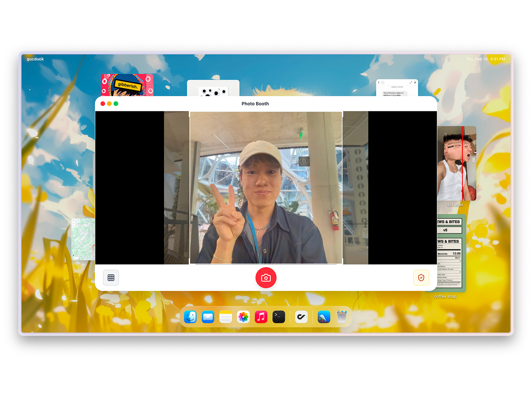Open Finder from the Dock
The height and width of the screenshot is (399, 532).
(x=190, y=317)
